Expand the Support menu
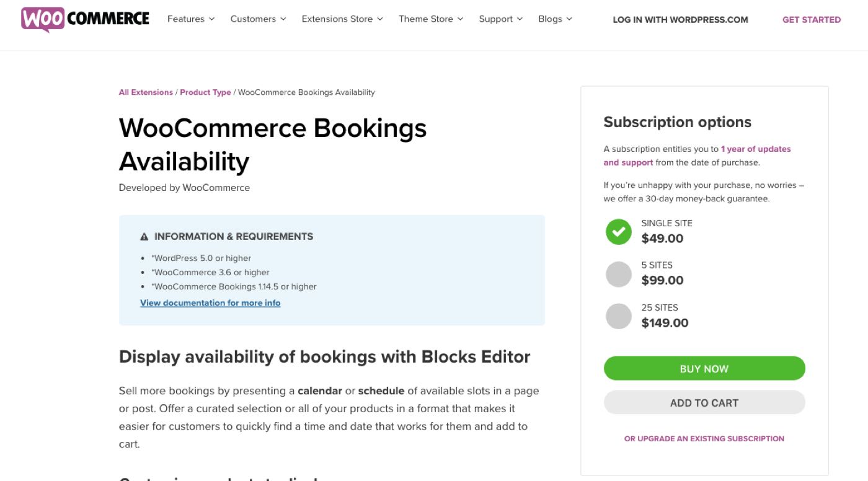The width and height of the screenshot is (868, 481). click(x=501, y=19)
